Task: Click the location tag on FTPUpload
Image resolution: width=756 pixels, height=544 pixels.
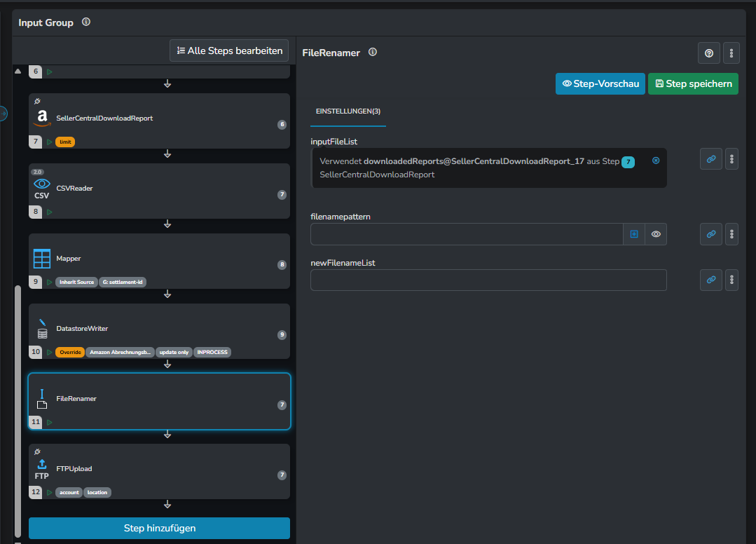Action: point(97,492)
